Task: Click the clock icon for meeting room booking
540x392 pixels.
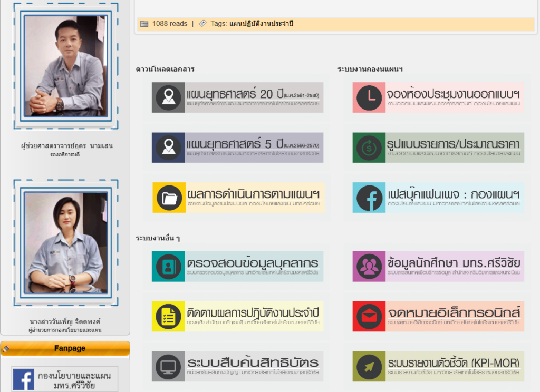Action: pyautogui.click(x=370, y=97)
